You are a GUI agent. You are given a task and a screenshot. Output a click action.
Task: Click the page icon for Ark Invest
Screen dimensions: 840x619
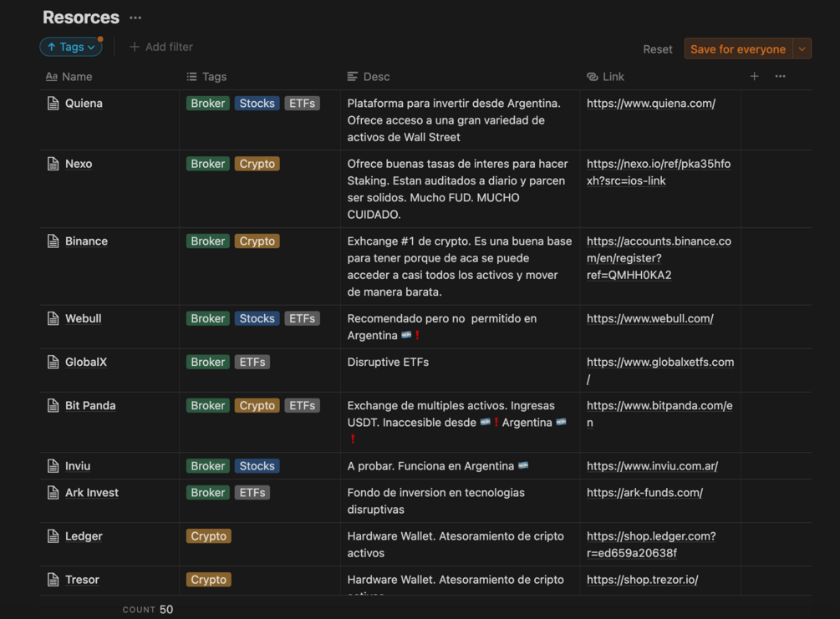click(53, 493)
